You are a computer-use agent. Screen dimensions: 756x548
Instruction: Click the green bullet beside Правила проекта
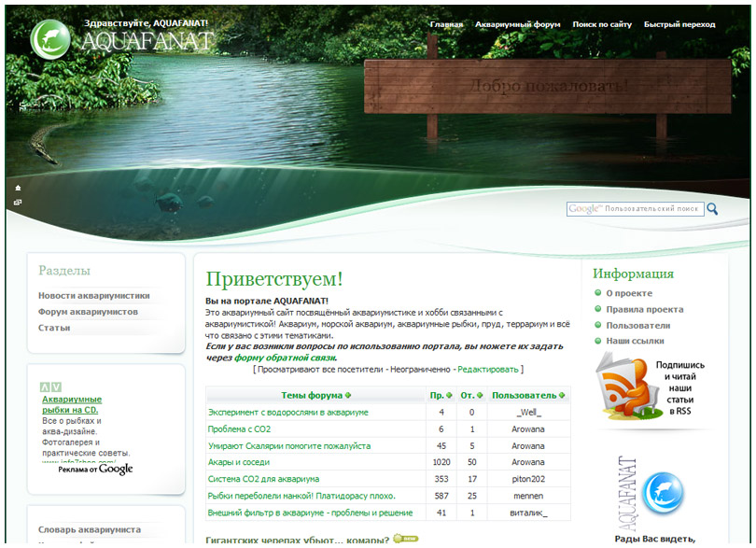[x=598, y=309]
